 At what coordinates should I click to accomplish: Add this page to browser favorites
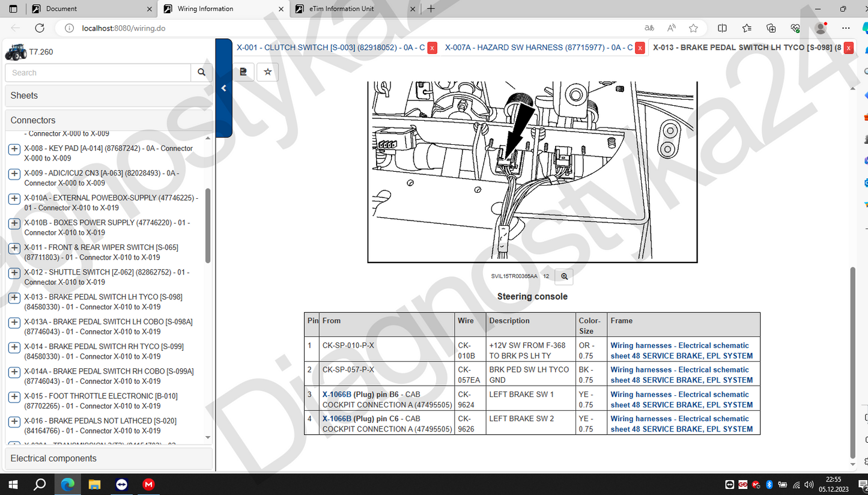(x=693, y=28)
